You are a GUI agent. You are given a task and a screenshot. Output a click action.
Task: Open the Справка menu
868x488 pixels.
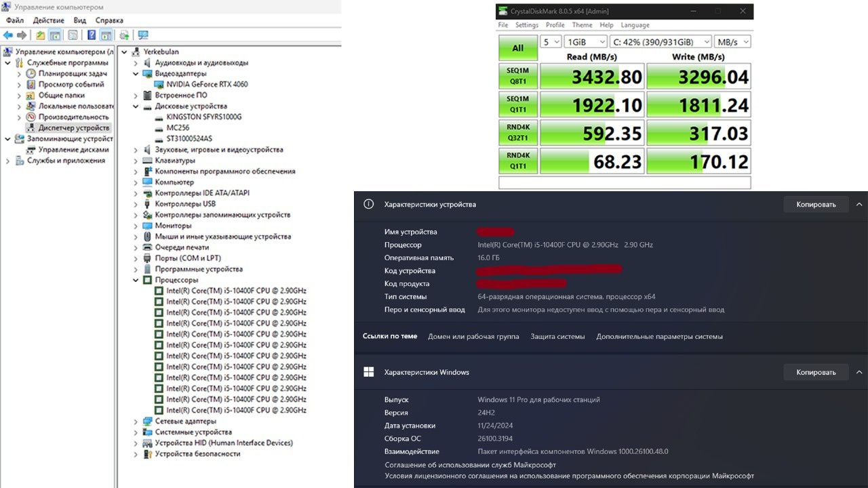pos(109,20)
